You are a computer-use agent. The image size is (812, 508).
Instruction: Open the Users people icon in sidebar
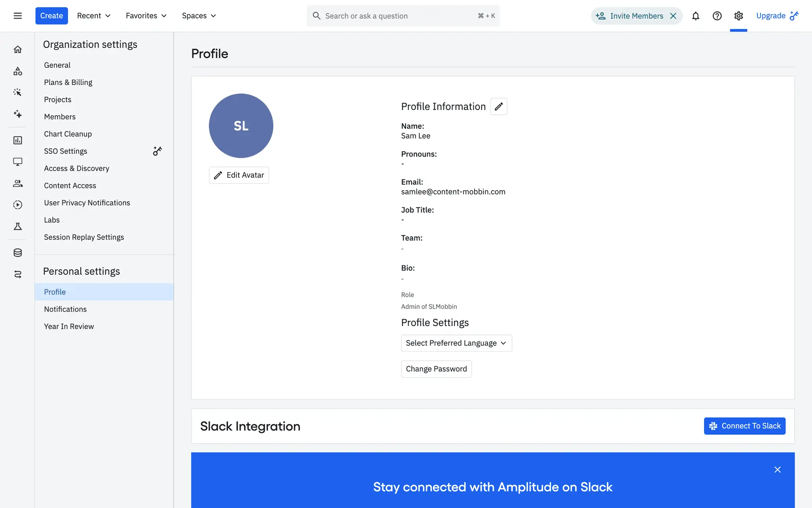(17, 183)
